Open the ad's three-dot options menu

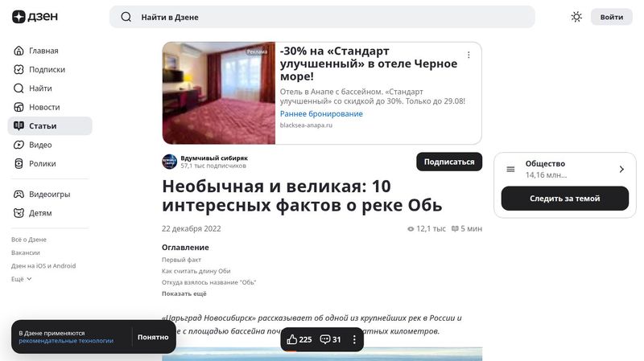tap(469, 55)
